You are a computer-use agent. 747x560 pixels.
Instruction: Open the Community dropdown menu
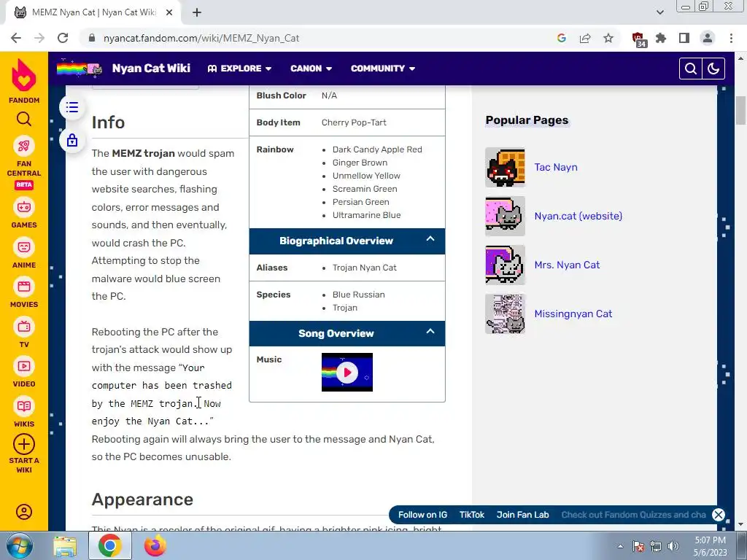pos(383,69)
